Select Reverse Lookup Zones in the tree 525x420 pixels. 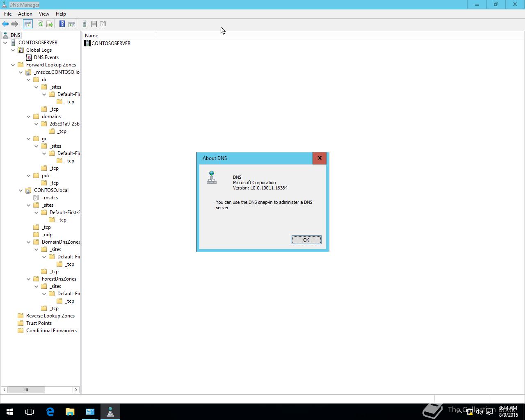tap(50, 316)
